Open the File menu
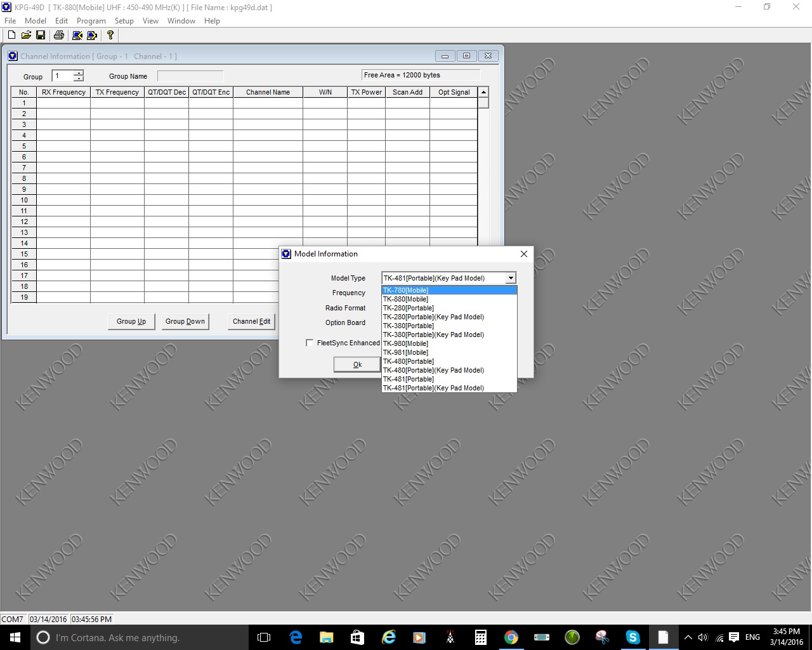Screen dimensions: 812x650 (x=10, y=20)
